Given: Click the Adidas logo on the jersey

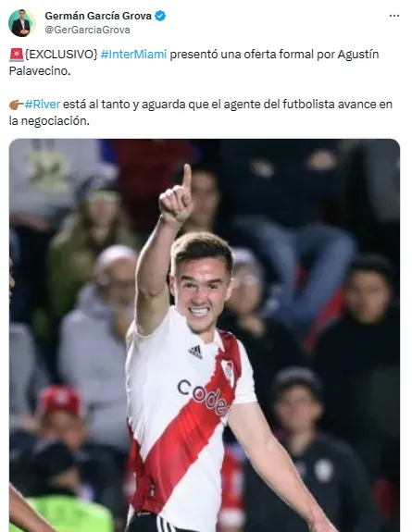Looking at the screenshot, I should point(195,352).
